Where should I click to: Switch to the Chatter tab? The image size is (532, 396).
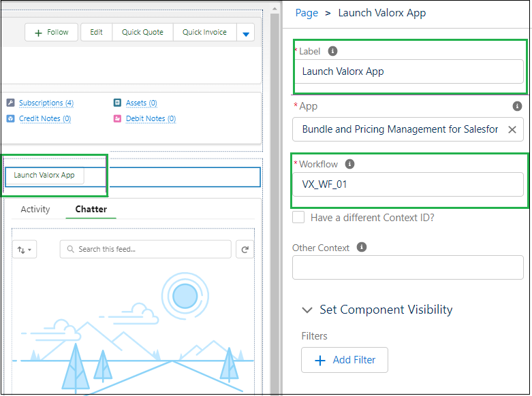(91, 209)
